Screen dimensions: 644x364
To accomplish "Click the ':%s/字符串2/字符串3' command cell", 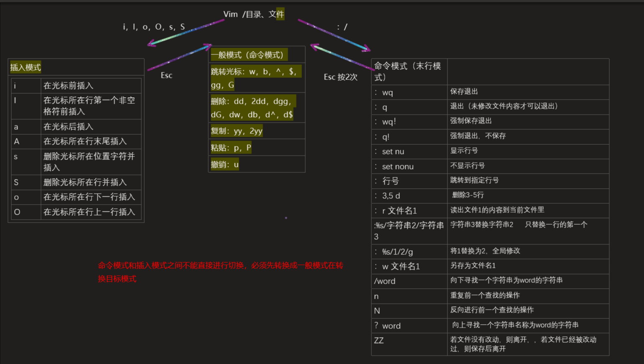I will pyautogui.click(x=409, y=231).
